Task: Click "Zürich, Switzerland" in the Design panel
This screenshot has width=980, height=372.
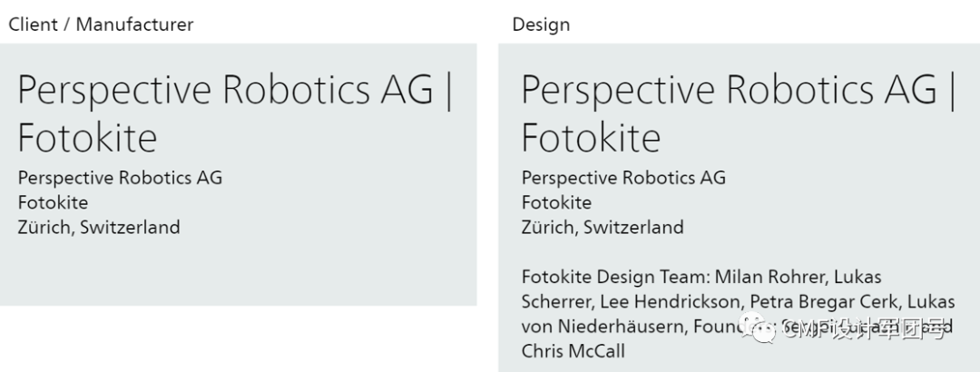Action: click(x=603, y=227)
